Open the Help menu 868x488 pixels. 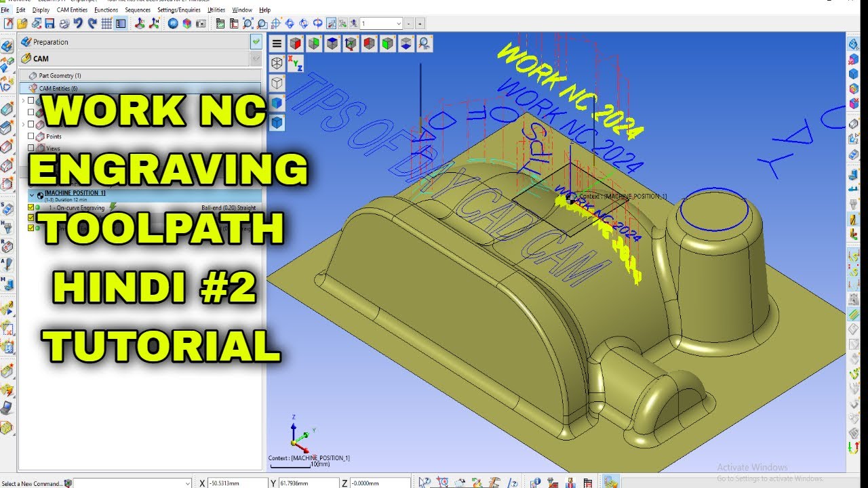click(x=265, y=10)
